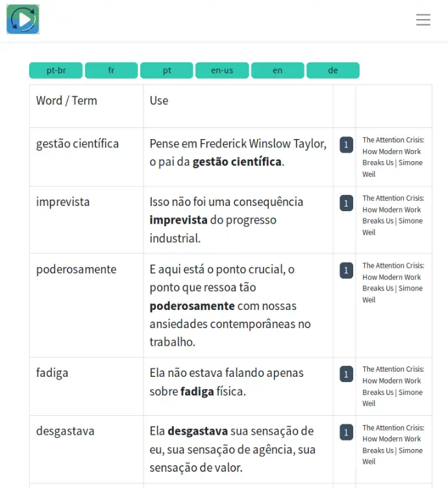
Task: Click count badge for desgastava
Action: 346,433
